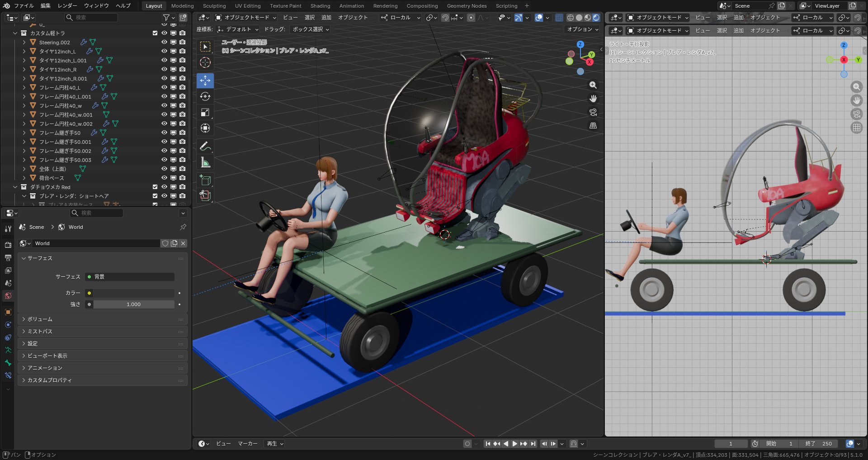Select the Annotate tool
The width and height of the screenshot is (868, 460).
point(205,147)
